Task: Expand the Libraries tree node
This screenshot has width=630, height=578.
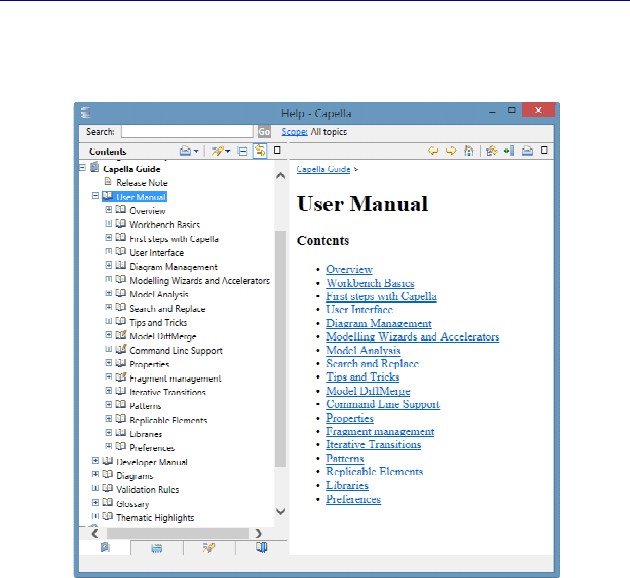Action: pos(108,433)
